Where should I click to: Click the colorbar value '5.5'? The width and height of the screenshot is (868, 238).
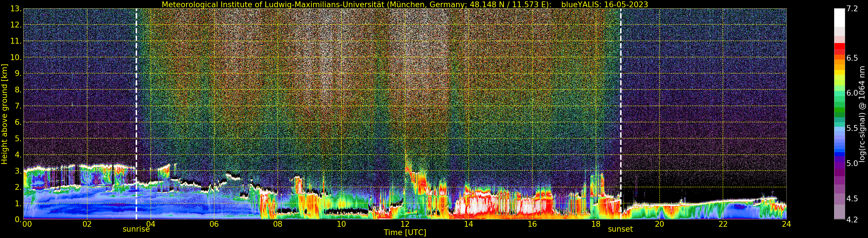point(852,128)
